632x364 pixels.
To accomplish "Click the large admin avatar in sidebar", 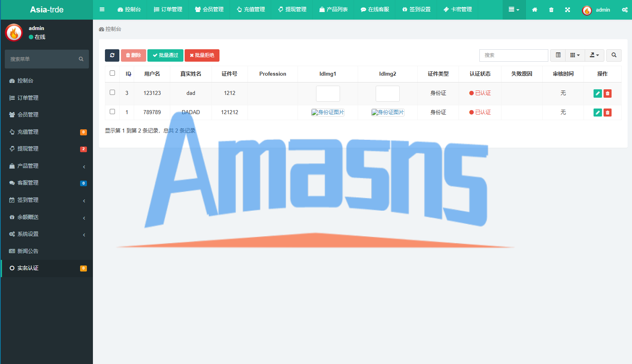I will click(14, 32).
